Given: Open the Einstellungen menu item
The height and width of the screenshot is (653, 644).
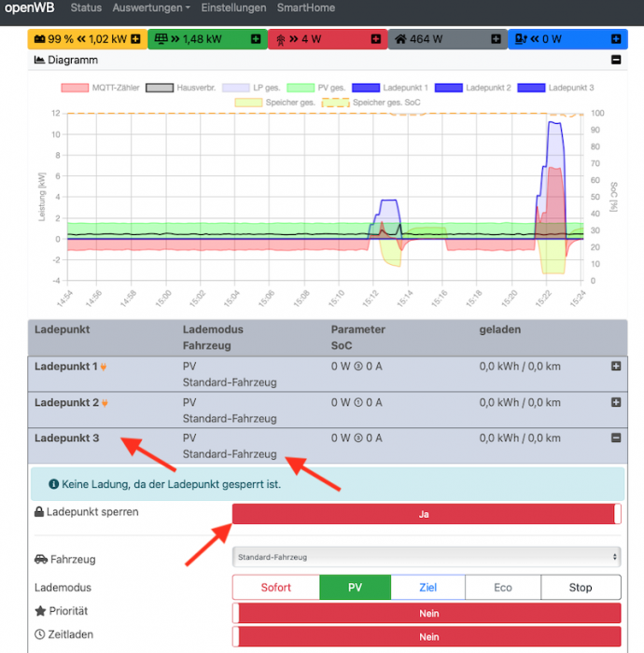Looking at the screenshot, I should [233, 8].
